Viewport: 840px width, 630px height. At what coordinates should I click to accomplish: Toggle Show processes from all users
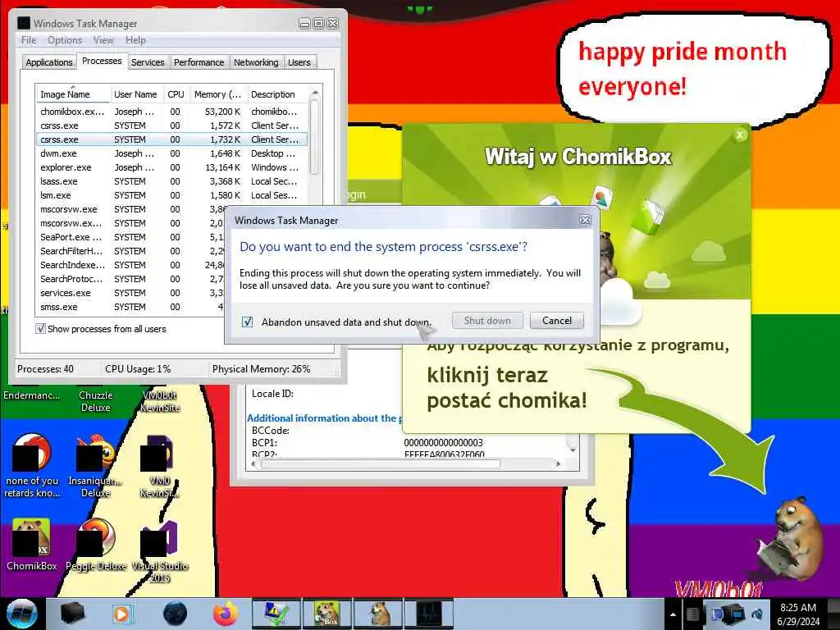click(x=40, y=328)
